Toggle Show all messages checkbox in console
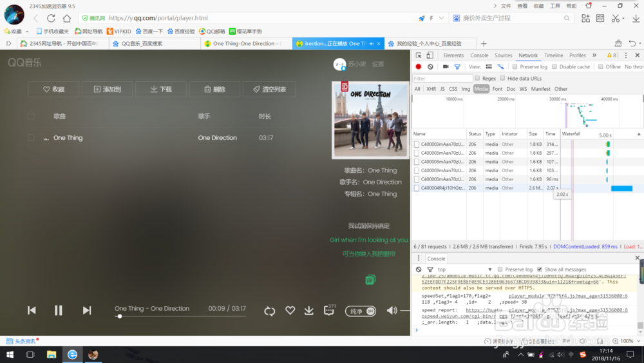Viewport: 644px width, 363px height. click(539, 270)
